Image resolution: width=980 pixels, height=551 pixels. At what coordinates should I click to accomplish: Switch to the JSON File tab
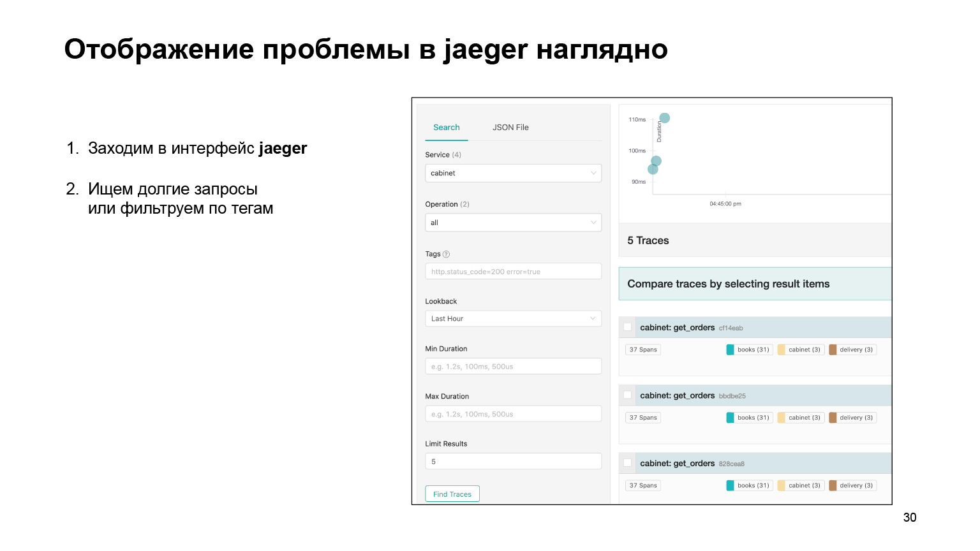point(510,127)
